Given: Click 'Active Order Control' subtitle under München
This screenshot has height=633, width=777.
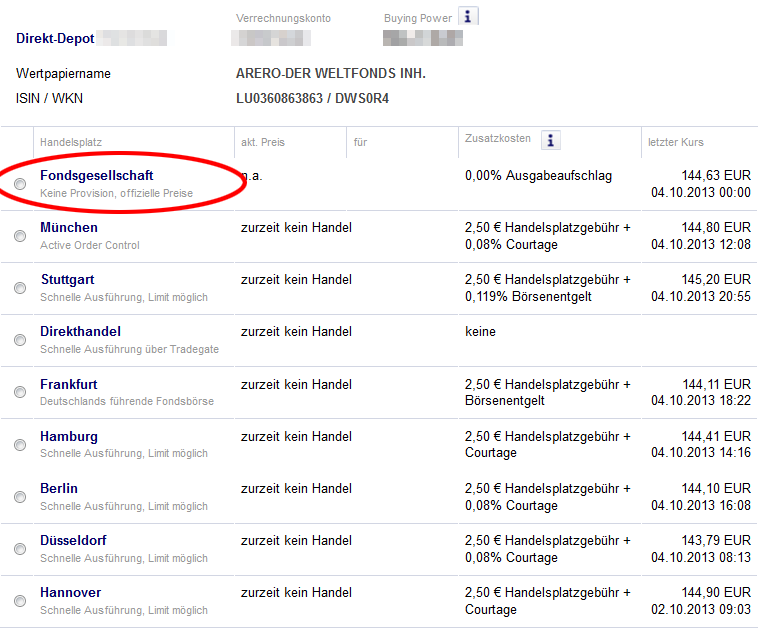Looking at the screenshot, I should (x=90, y=245).
